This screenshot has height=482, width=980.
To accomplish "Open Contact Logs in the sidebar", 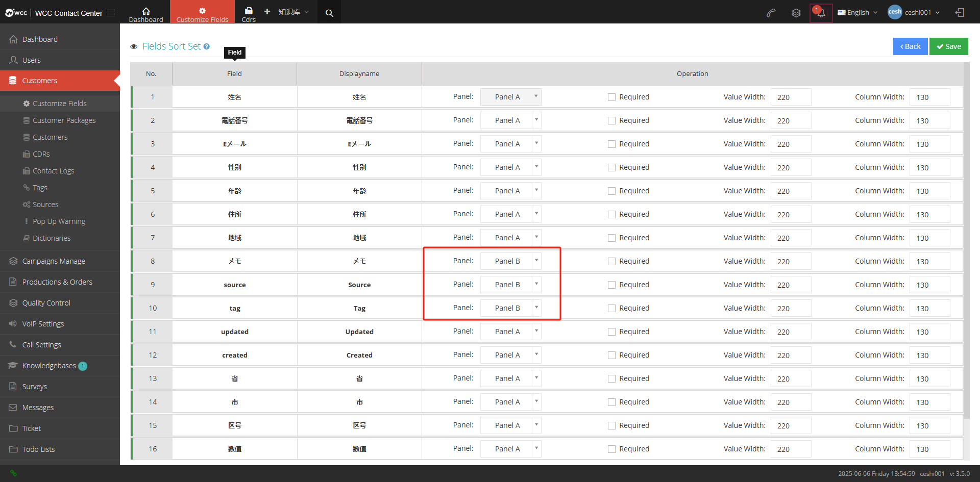I will pos(54,171).
